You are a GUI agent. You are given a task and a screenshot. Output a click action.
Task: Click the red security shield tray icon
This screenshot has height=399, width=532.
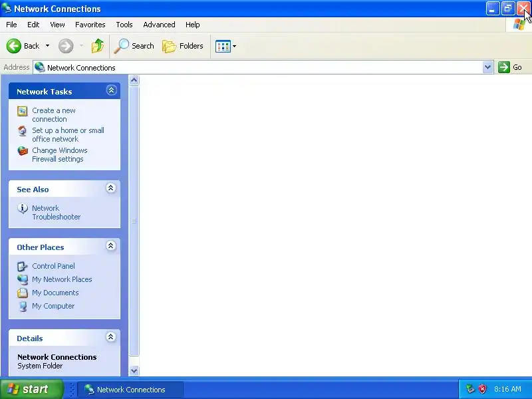tap(482, 389)
